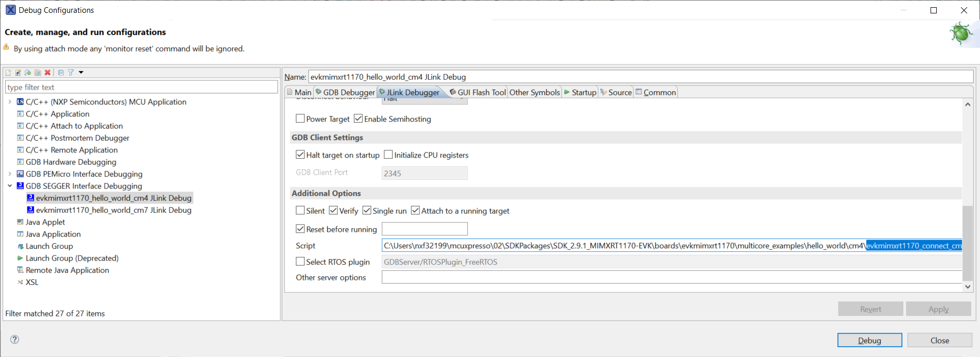Click the New launch configuration icon
This screenshot has width=980, height=357.
click(8, 73)
